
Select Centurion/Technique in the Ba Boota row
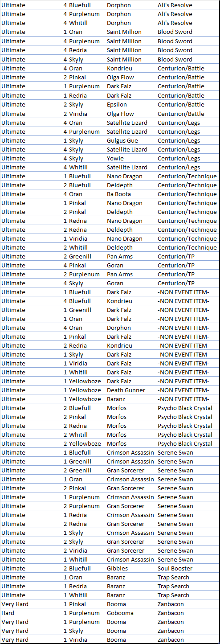pyautogui.click(x=187, y=194)
